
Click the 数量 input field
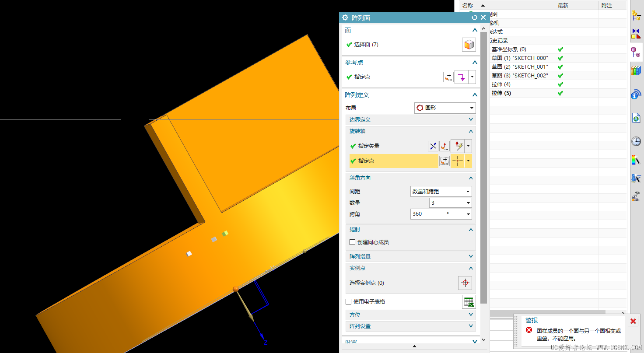pos(447,203)
